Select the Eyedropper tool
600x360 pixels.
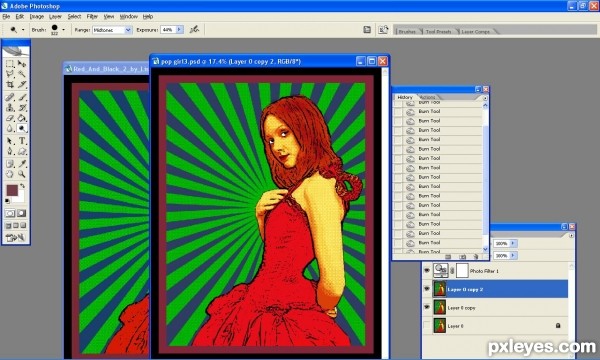coord(22,164)
